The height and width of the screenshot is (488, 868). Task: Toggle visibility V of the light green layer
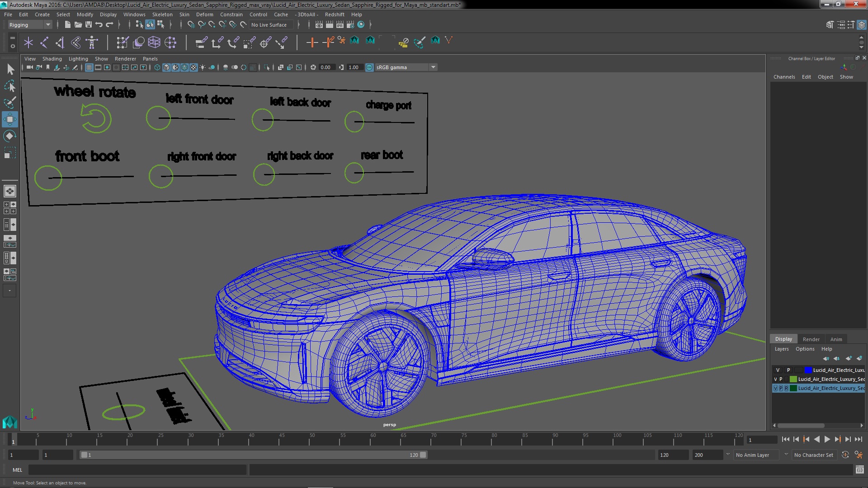(776, 379)
